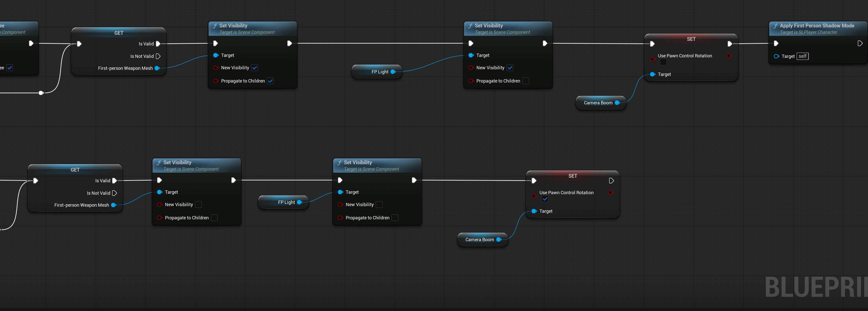Click First-person Weapon Mesh output pin on upper GET node
Screen dimensions: 868x311
pyautogui.click(x=157, y=68)
